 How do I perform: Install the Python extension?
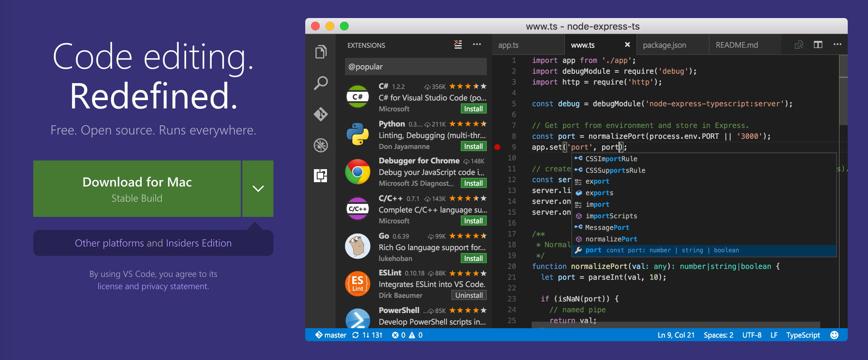[473, 146]
